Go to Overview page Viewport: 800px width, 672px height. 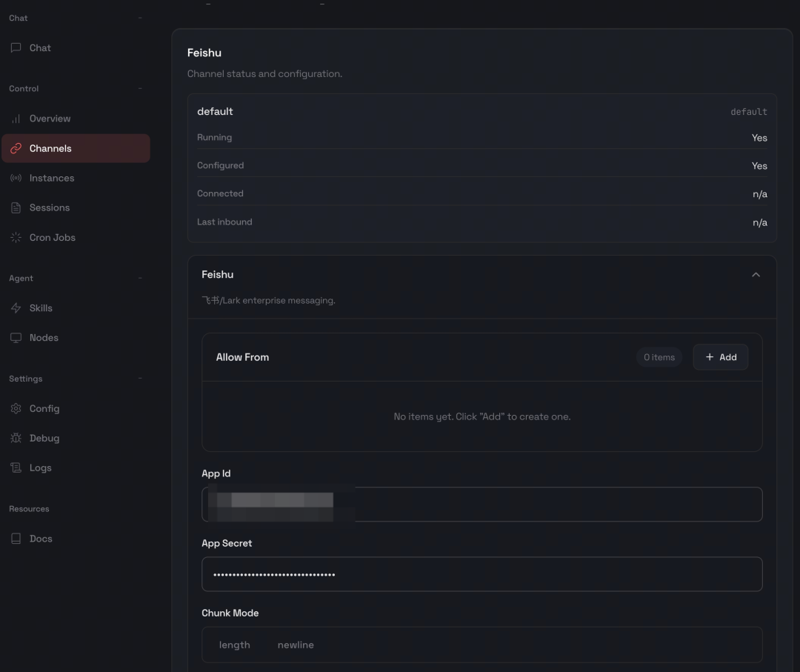point(76,119)
